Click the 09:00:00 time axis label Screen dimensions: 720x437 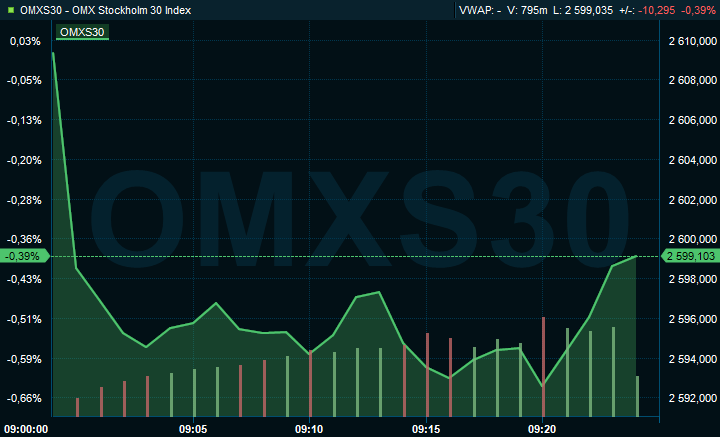[x=26, y=430]
